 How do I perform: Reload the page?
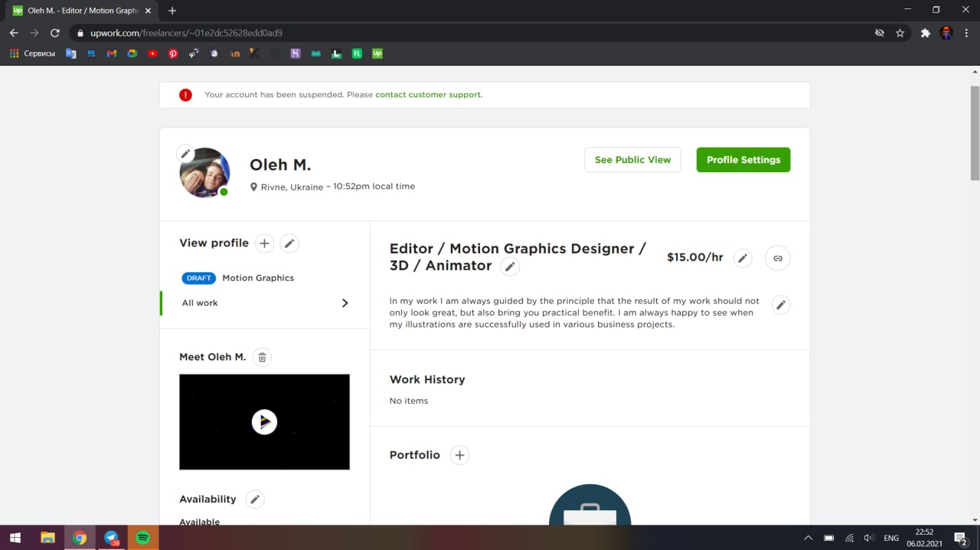(x=55, y=33)
